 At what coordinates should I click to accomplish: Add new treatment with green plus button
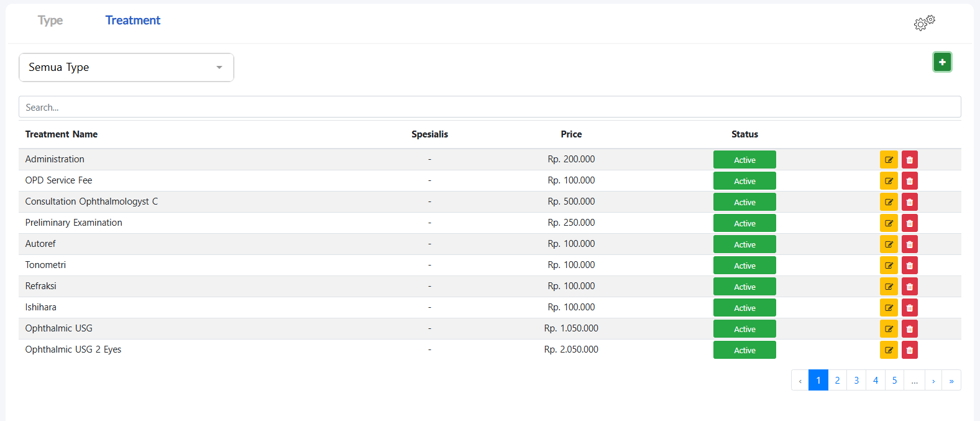[941, 62]
